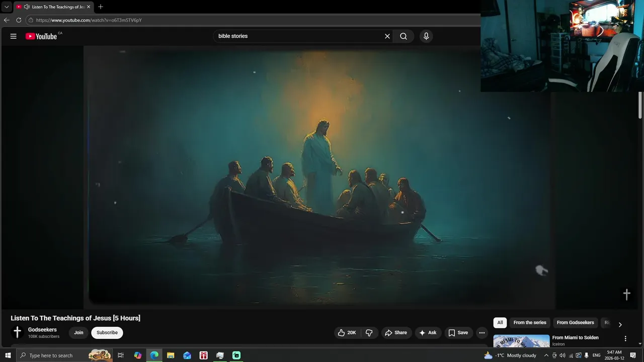The height and width of the screenshot is (362, 644).
Task: Click the microphone tray icon
Action: point(587,355)
